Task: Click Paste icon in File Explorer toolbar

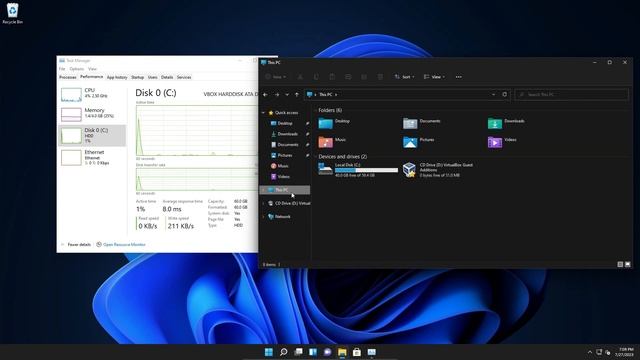Action: (332, 77)
